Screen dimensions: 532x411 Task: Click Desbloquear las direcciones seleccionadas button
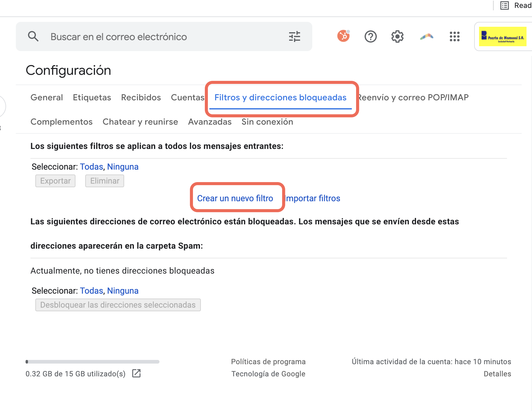point(118,305)
